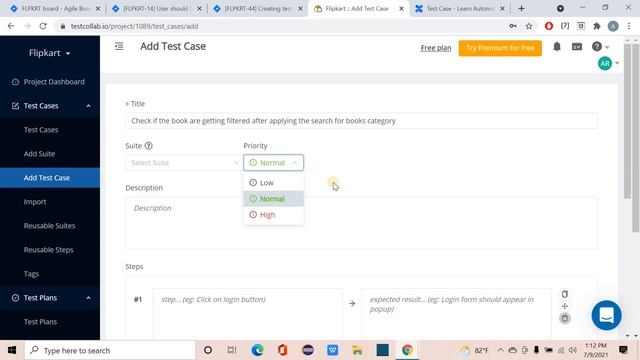Open Office app from taskbar
The image size is (640, 360).
(x=282, y=350)
